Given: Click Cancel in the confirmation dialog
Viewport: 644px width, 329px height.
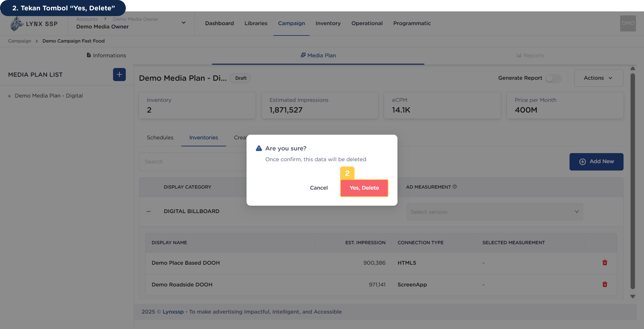Looking at the screenshot, I should (x=319, y=188).
